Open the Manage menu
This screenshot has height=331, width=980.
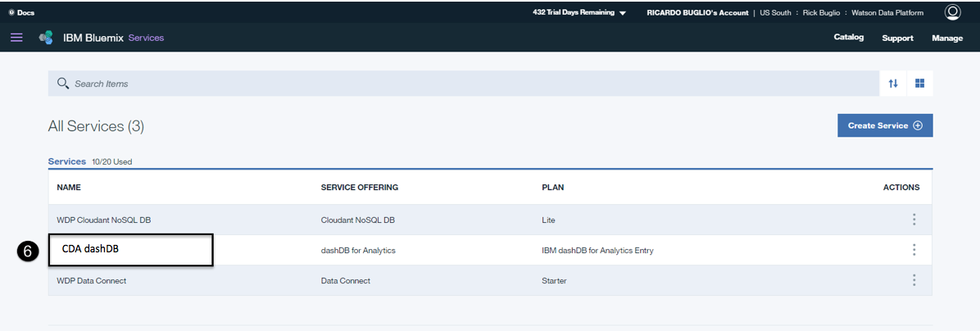[x=947, y=38]
